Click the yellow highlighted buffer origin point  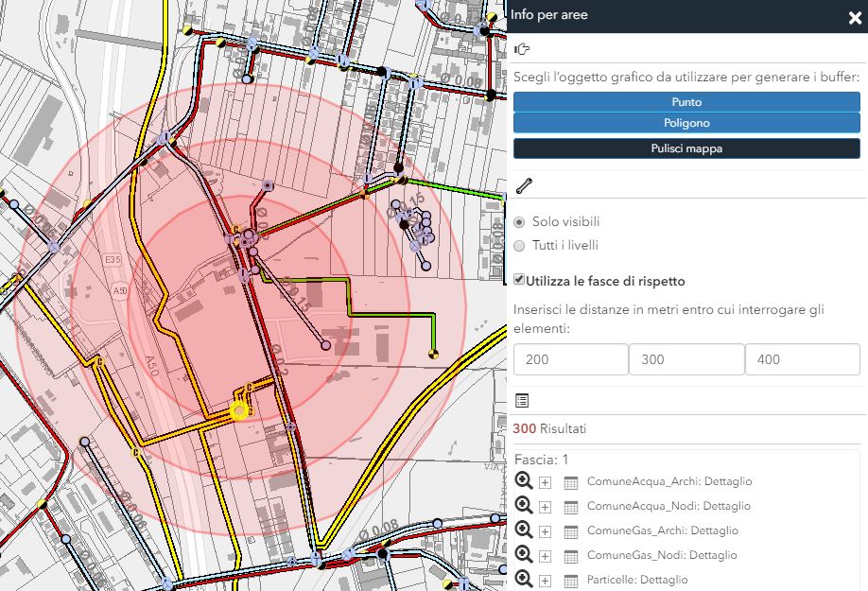pos(239,411)
